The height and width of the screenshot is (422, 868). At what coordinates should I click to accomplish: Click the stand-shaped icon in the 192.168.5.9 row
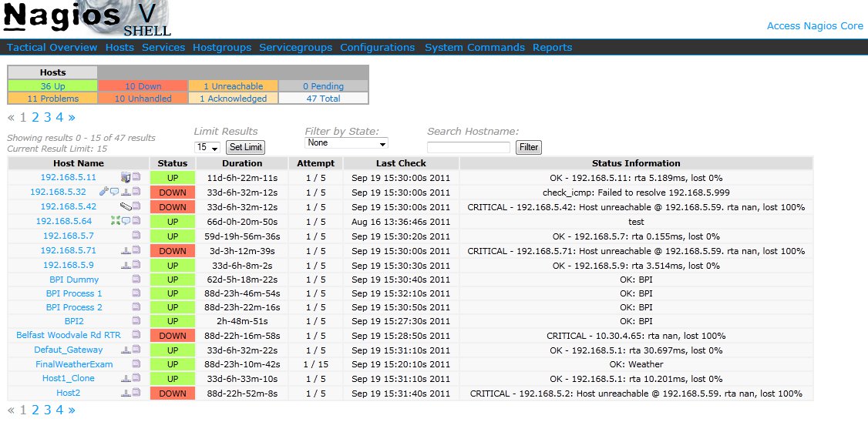(126, 265)
